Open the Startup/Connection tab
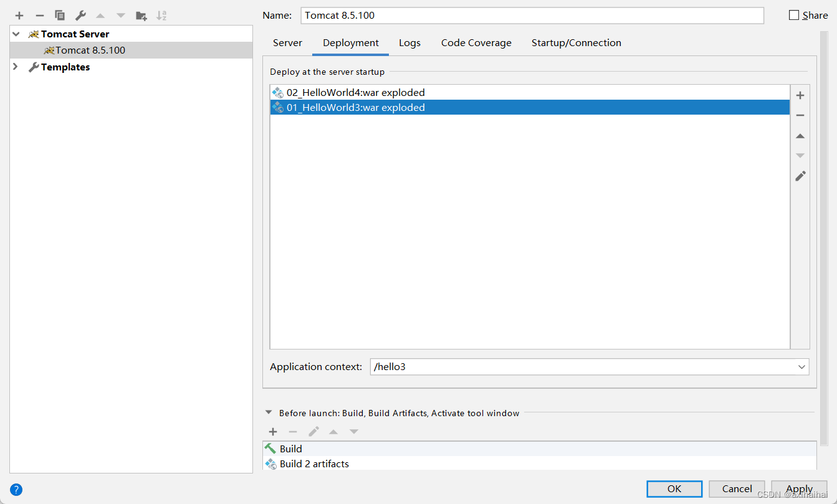The height and width of the screenshot is (504, 837). 576,43
